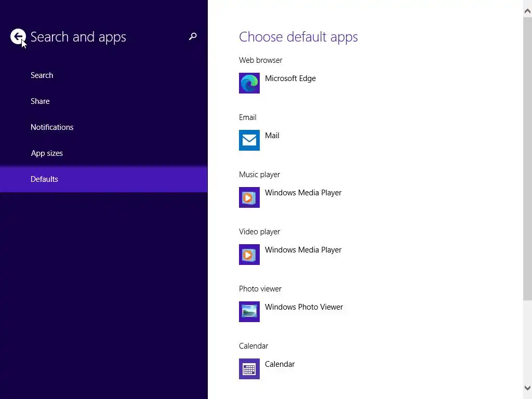Click the Calendar app name under Calendar
Viewport: 532px width, 399px height.
(x=280, y=364)
